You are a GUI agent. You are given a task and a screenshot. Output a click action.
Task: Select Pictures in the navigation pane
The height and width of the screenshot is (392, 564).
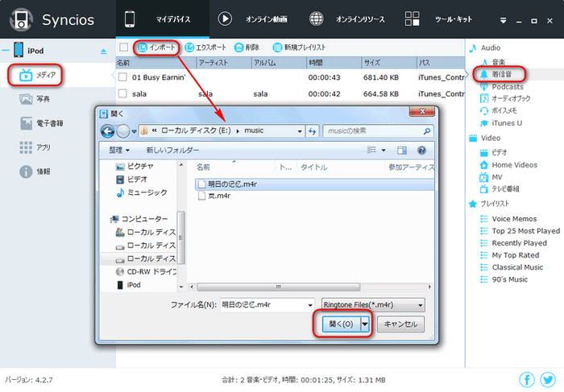[x=135, y=167]
